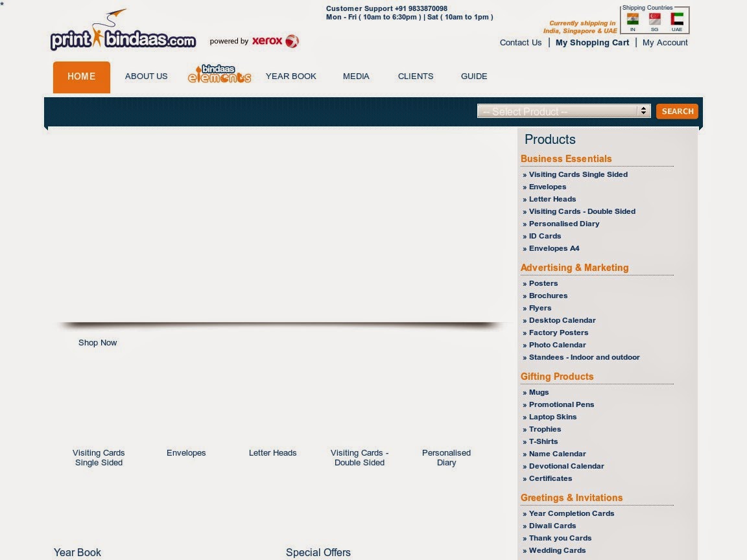
Task: Open Diwali Cards in the sidebar
Action: [552, 526]
